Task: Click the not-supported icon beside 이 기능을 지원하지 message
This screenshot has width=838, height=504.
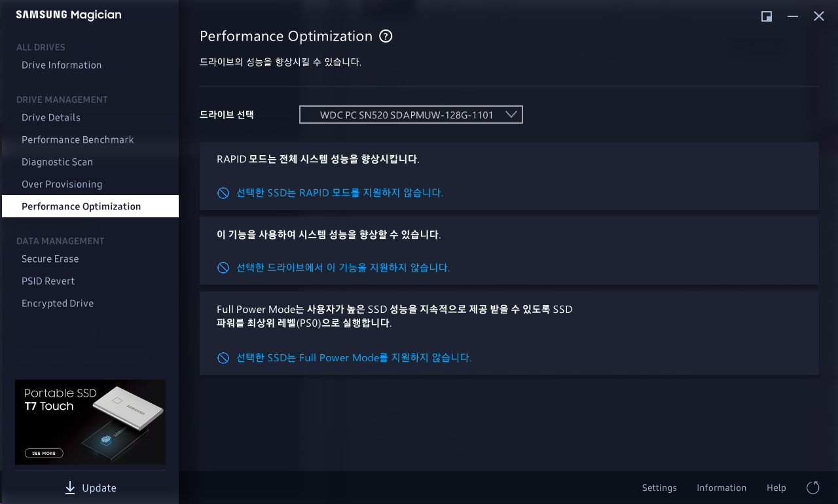Action: (x=223, y=268)
